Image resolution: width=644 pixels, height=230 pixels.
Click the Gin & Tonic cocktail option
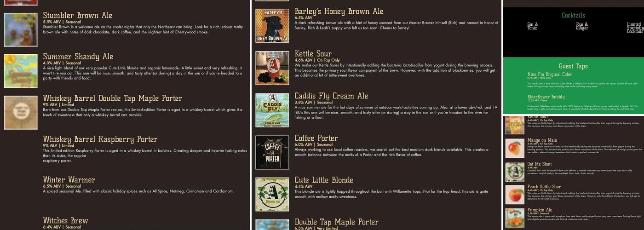pyautogui.click(x=533, y=26)
